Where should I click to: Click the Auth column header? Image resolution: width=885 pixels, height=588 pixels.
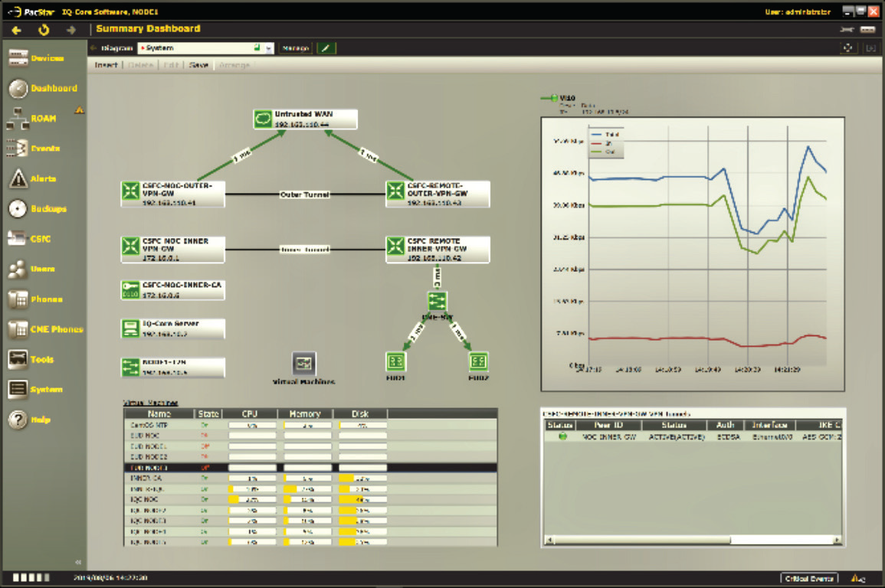tap(726, 425)
